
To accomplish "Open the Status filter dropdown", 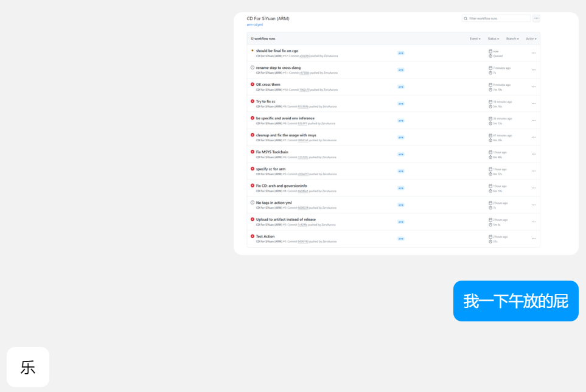I will pyautogui.click(x=493, y=39).
